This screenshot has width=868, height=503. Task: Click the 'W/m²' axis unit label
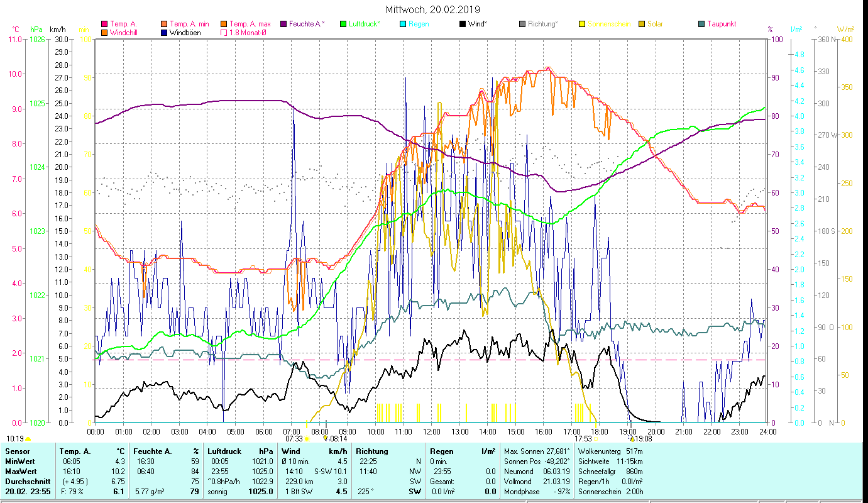(844, 30)
